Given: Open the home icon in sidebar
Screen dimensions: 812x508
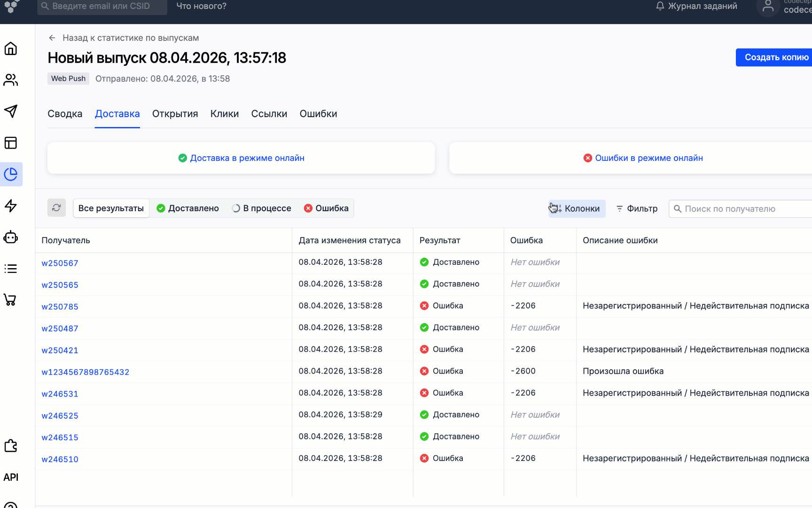Looking at the screenshot, I should [x=11, y=49].
